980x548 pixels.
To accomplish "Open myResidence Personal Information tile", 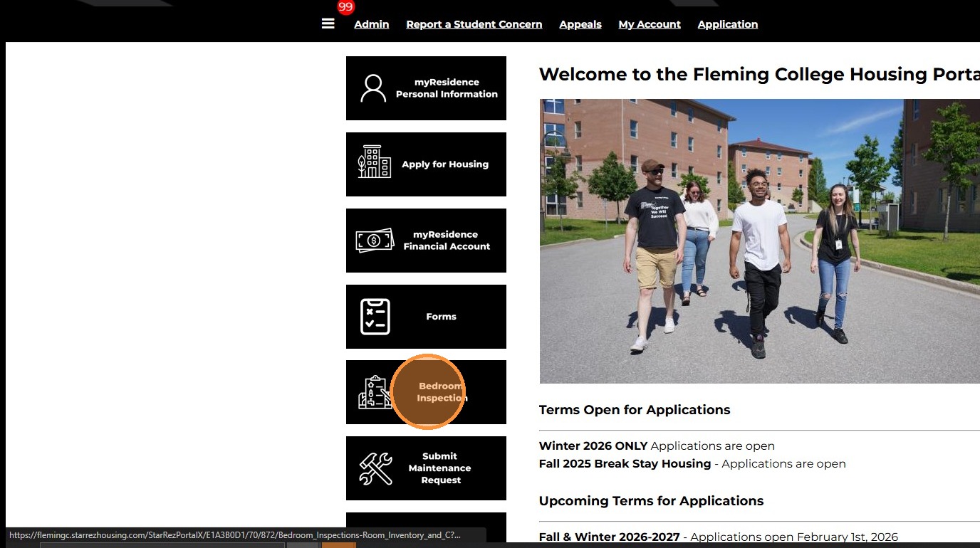I will 426,88.
